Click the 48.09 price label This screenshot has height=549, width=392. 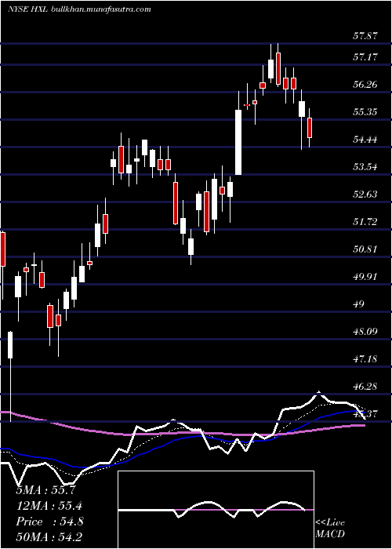click(x=365, y=331)
